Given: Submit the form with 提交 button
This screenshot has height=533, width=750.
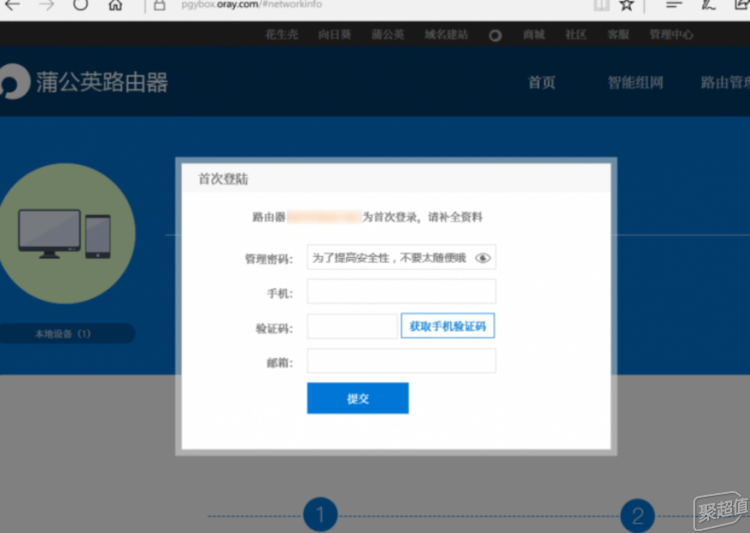Looking at the screenshot, I should click(x=358, y=398).
